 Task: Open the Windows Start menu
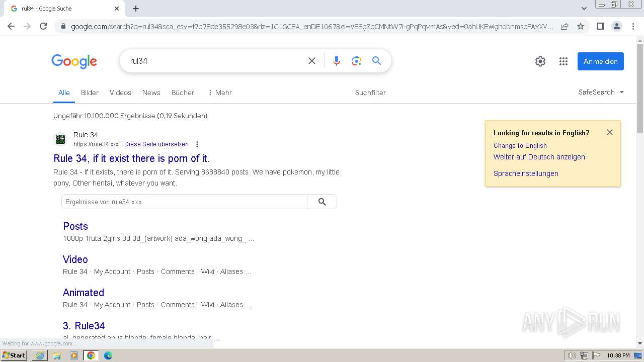14,355
